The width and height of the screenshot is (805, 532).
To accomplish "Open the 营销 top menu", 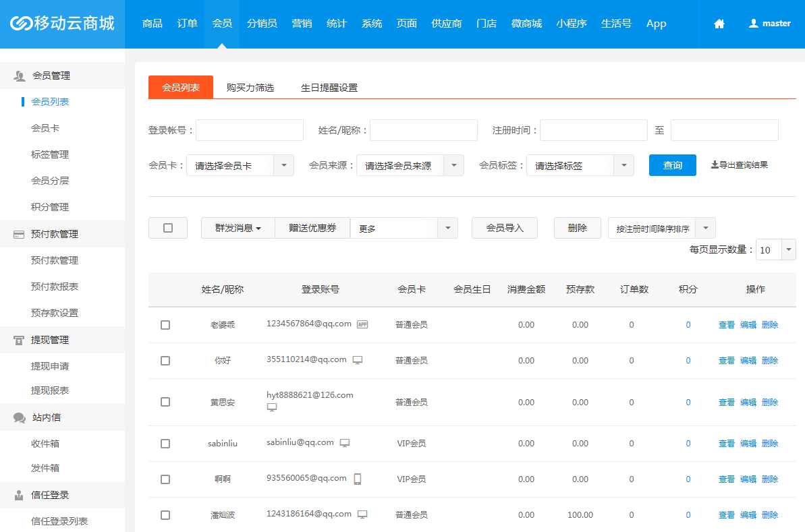I will point(302,24).
